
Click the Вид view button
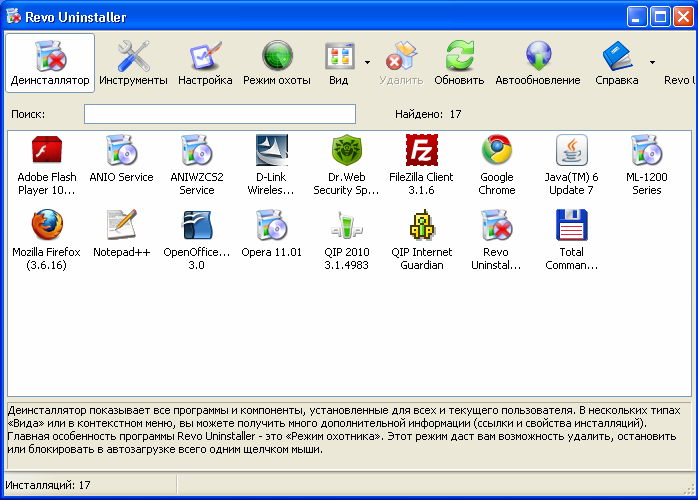tap(339, 63)
